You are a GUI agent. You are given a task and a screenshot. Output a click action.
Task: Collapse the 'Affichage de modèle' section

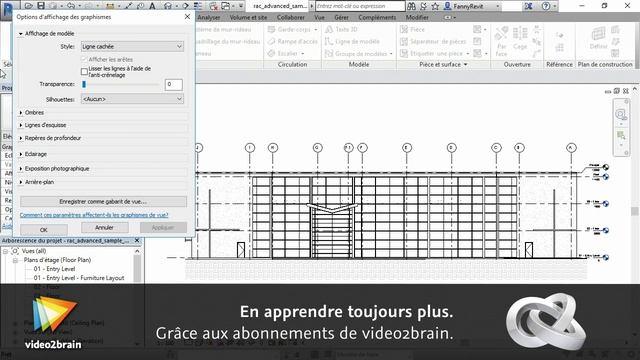point(20,34)
